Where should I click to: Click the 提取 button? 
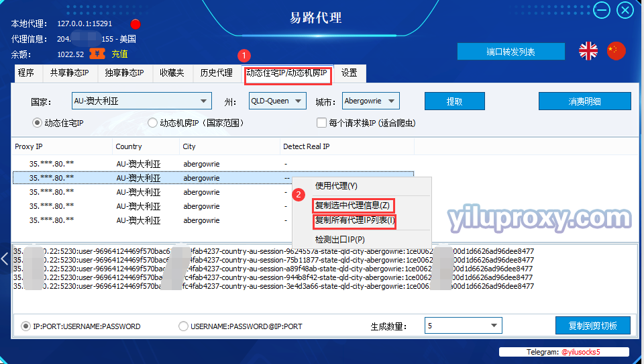[x=455, y=101]
